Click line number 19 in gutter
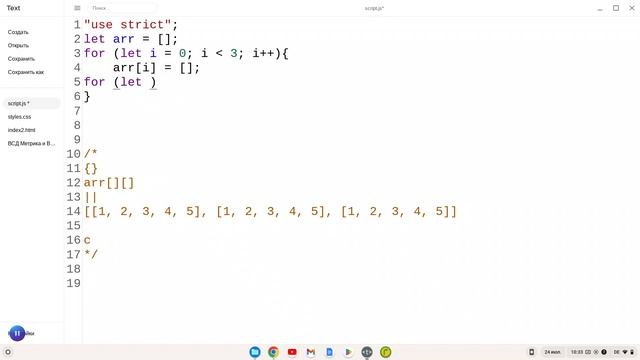The height and width of the screenshot is (360, 640). (73, 283)
